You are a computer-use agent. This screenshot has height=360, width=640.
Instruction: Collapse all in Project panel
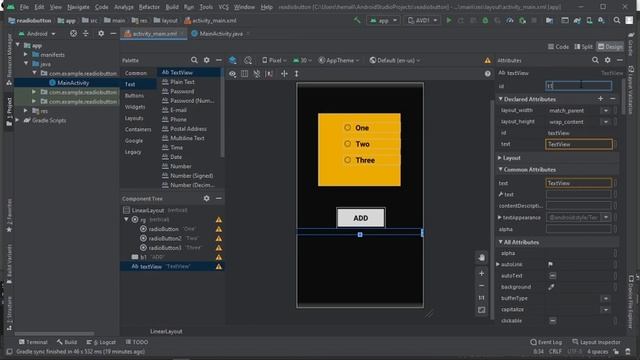[86, 33]
